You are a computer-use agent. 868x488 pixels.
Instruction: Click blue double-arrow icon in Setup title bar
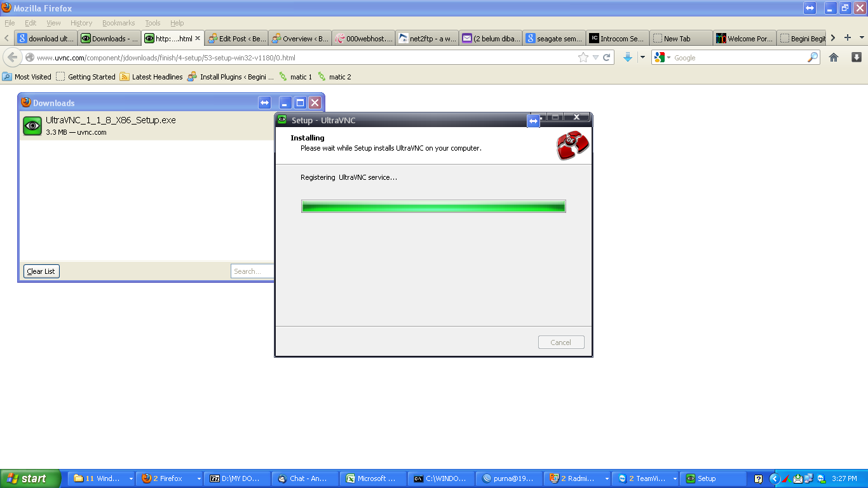pos(534,121)
